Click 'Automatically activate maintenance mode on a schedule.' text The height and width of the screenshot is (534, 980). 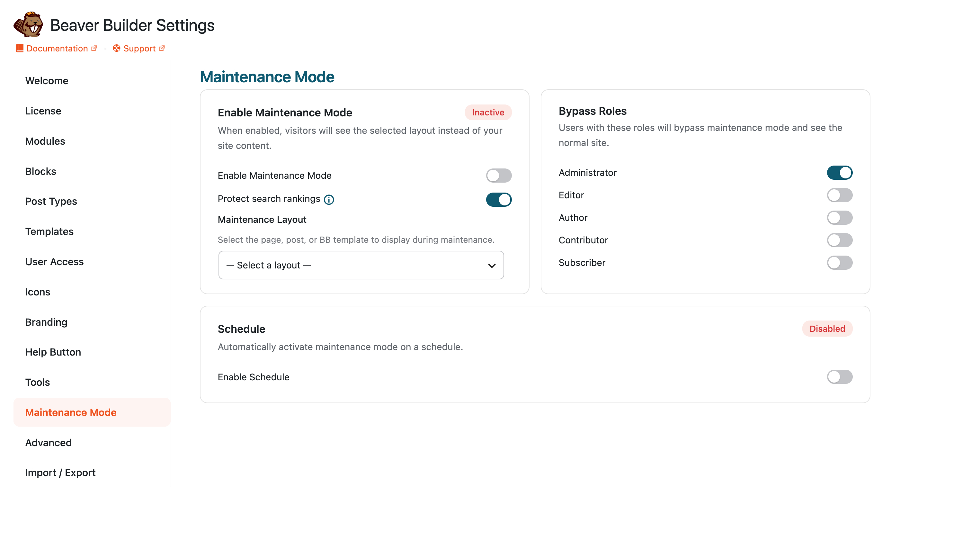point(340,347)
